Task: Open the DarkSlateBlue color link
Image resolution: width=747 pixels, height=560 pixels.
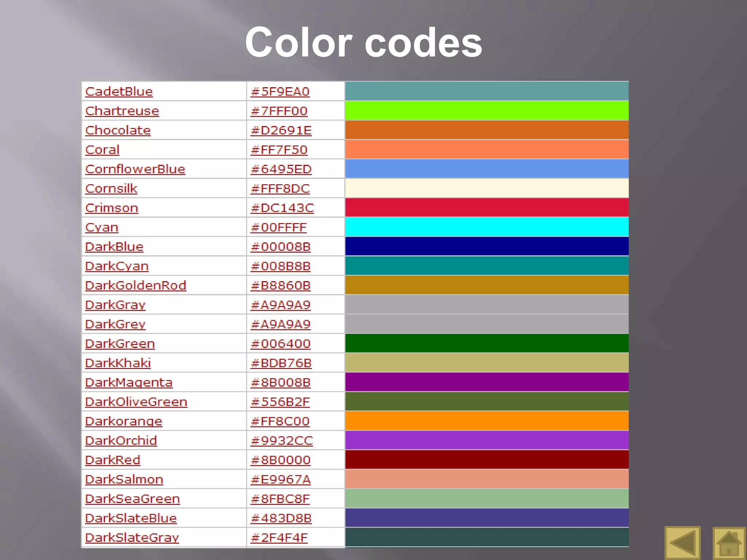Action: (x=131, y=518)
